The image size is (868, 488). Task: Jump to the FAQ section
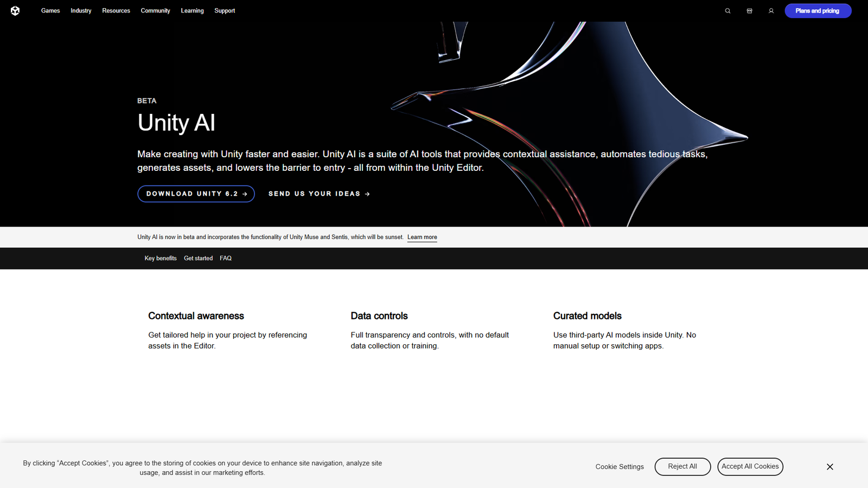226,259
